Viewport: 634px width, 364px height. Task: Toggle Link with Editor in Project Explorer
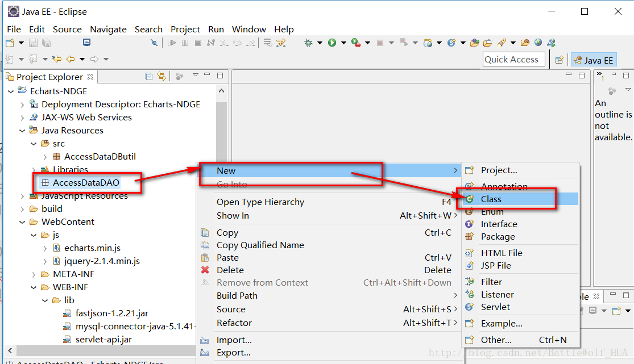161,76
